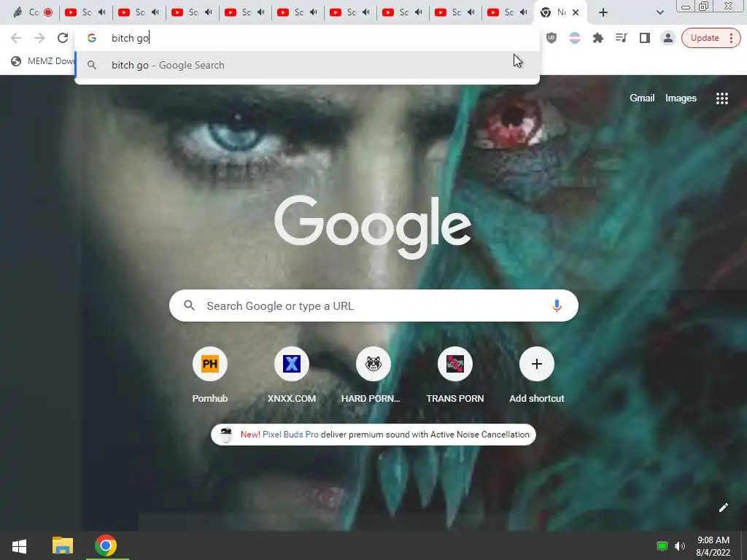
Task: Click the magnifier icon in the search box
Action: [189, 306]
